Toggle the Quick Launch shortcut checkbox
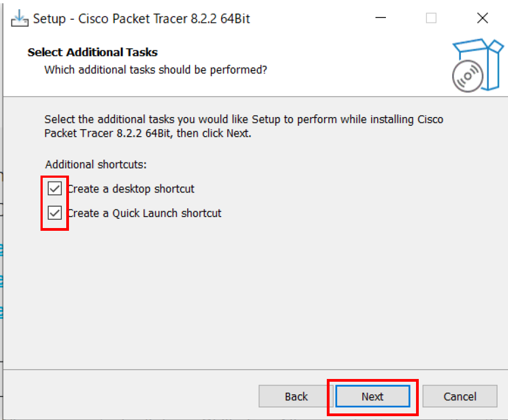 [x=55, y=213]
